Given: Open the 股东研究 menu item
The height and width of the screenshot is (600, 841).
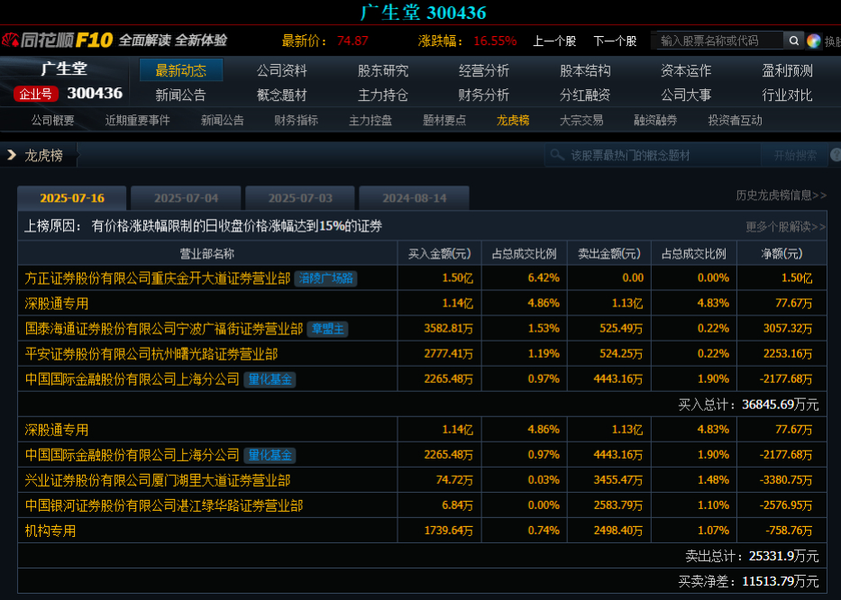Looking at the screenshot, I should [383, 71].
